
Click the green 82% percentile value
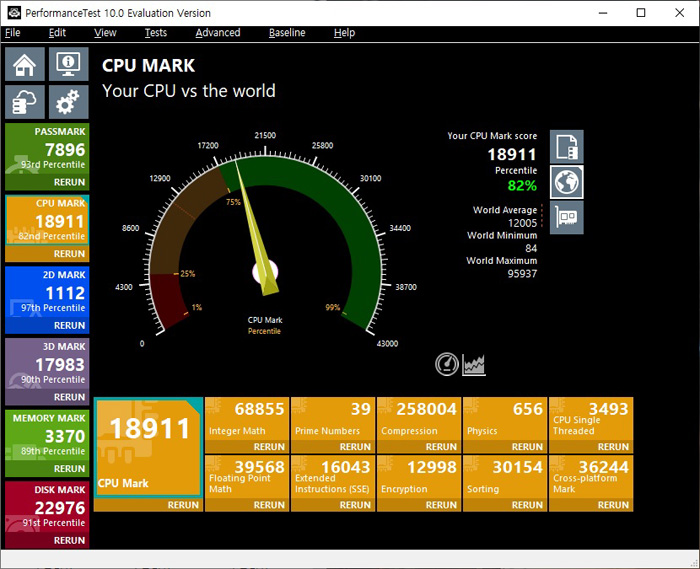[522, 185]
